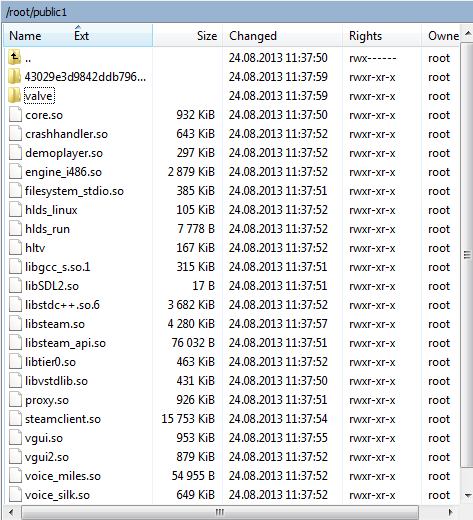473x520 pixels.
Task: Click the hlds_run file icon
Action: coord(15,229)
